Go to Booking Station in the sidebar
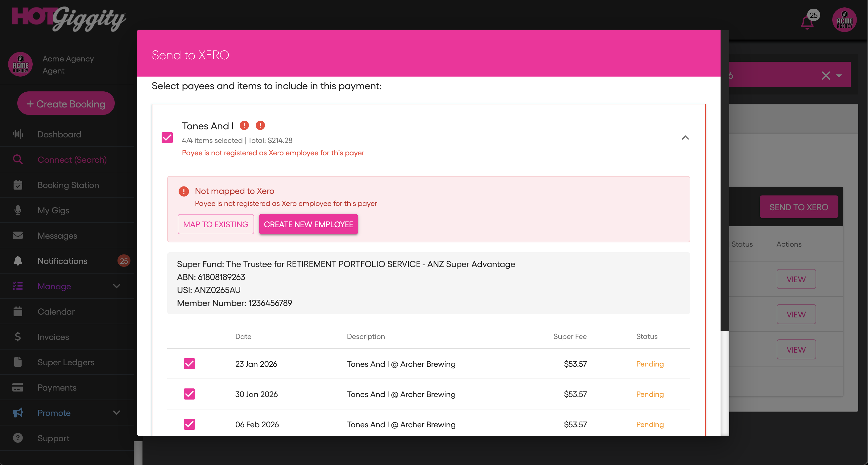 (x=68, y=185)
